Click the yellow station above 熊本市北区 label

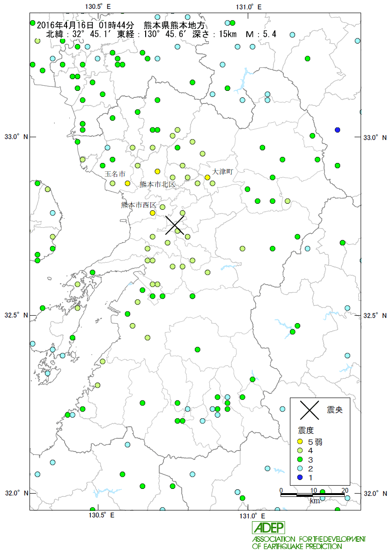click(157, 171)
